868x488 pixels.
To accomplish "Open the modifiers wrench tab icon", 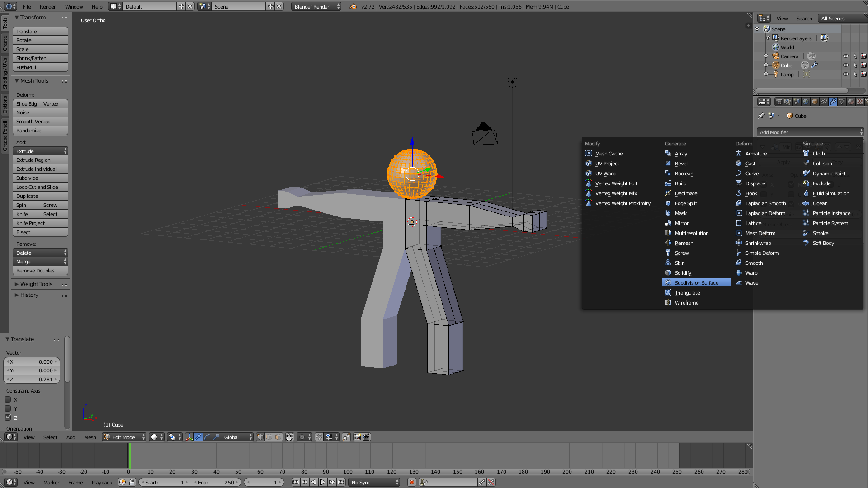I will (x=833, y=102).
